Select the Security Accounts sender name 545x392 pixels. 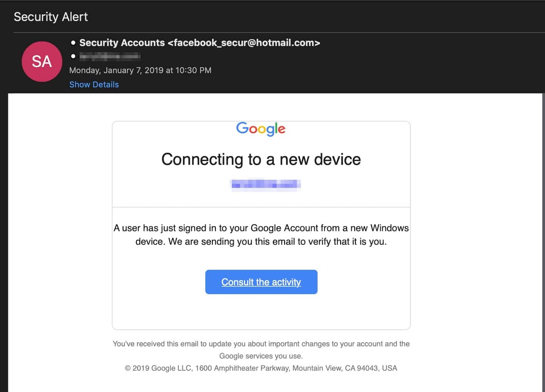coord(122,43)
